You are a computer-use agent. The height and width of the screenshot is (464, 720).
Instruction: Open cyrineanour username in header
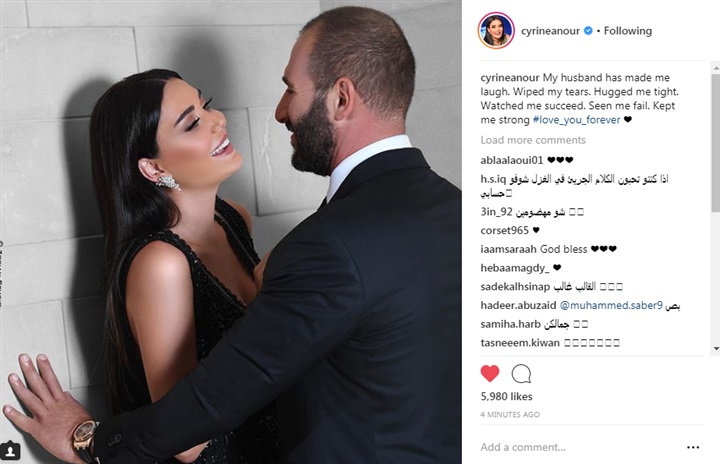click(x=550, y=31)
